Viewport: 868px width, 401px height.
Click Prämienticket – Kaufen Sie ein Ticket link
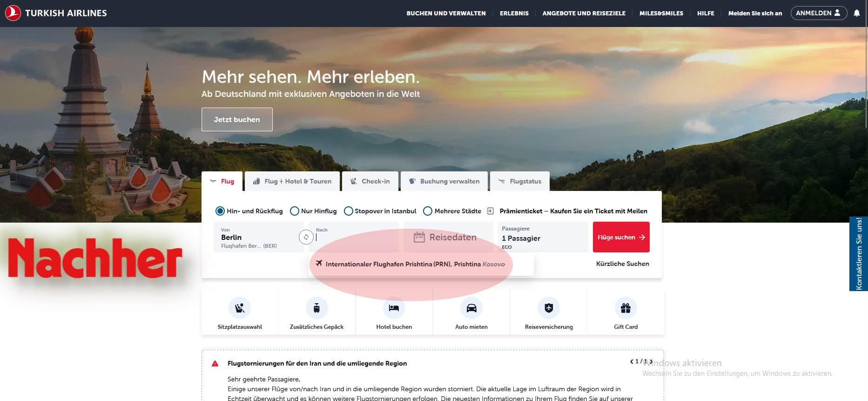pos(573,211)
